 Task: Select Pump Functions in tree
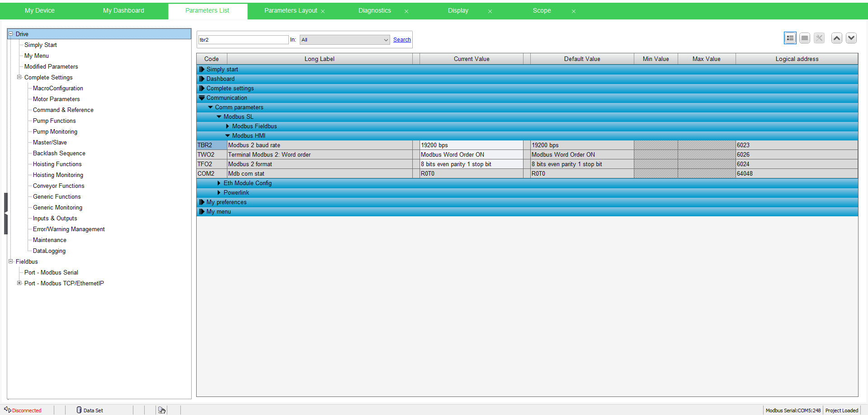(54, 121)
